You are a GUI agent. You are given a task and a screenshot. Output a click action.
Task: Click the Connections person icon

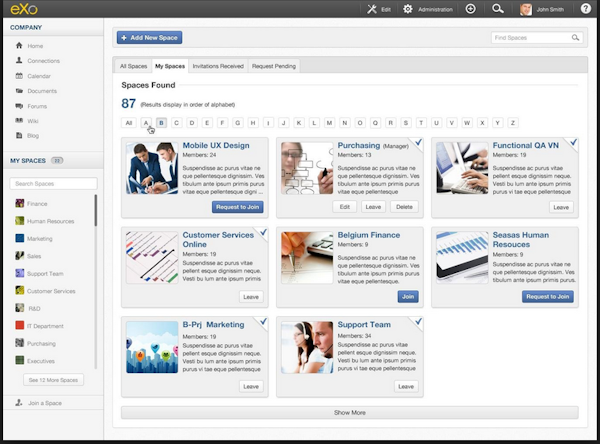pos(19,60)
